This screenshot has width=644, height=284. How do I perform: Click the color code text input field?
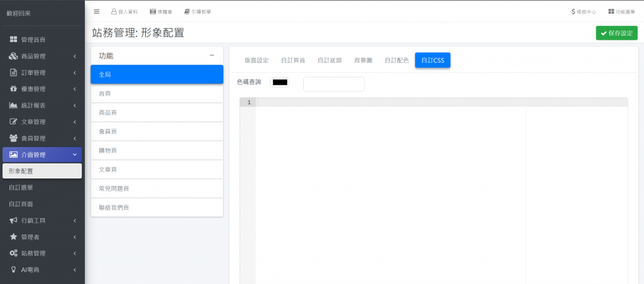333,84
